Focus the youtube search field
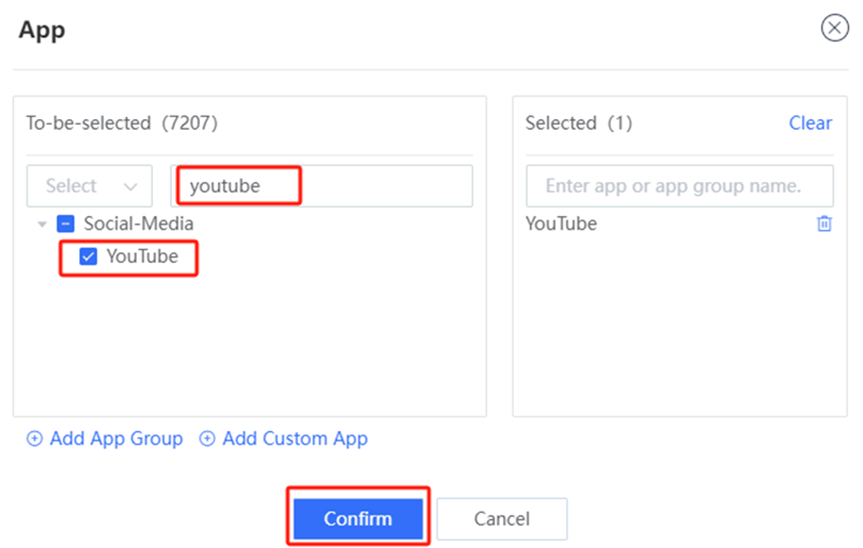863x548 pixels. tap(322, 186)
